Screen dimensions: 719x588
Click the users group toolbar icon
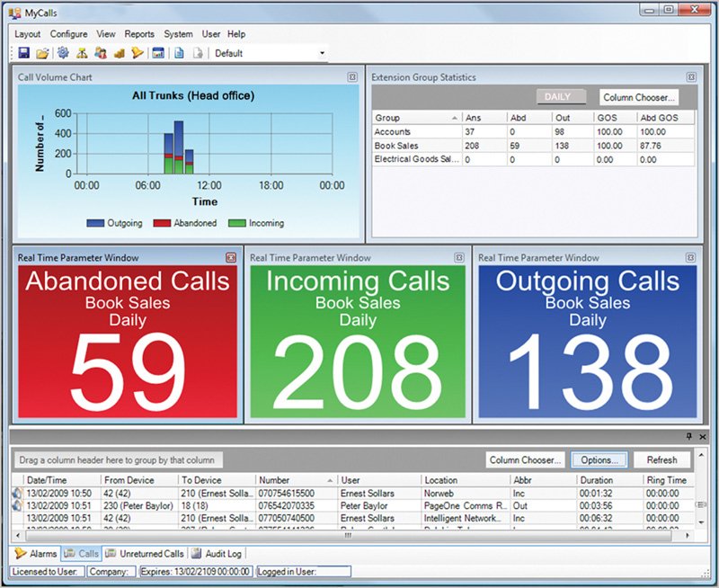(101, 54)
